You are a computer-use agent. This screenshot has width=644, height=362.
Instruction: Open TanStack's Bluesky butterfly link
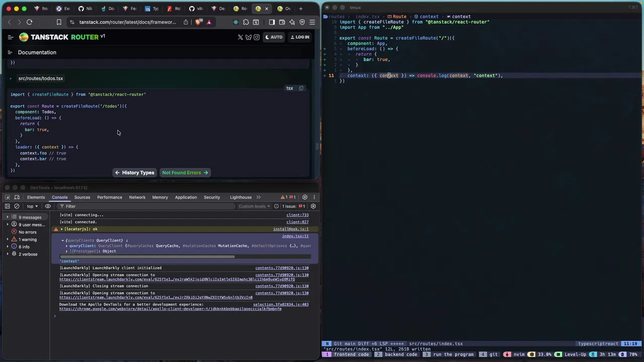[249, 37]
